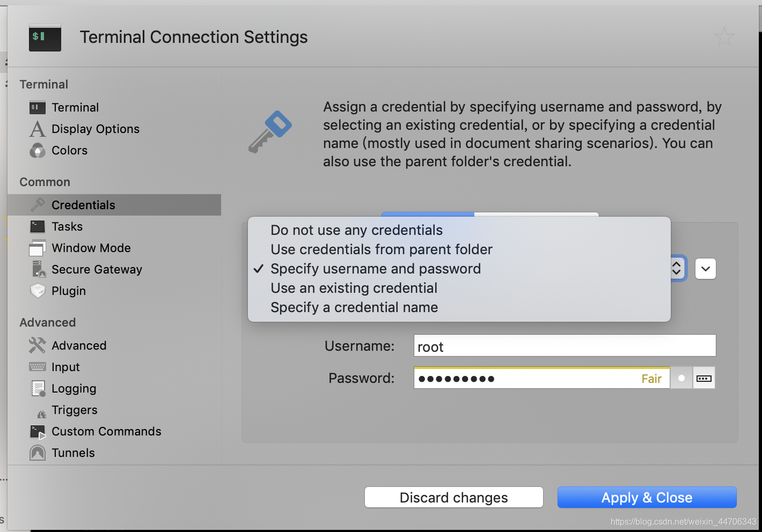This screenshot has height=532, width=762.
Task: Click the Logging document icon
Action: (38, 389)
